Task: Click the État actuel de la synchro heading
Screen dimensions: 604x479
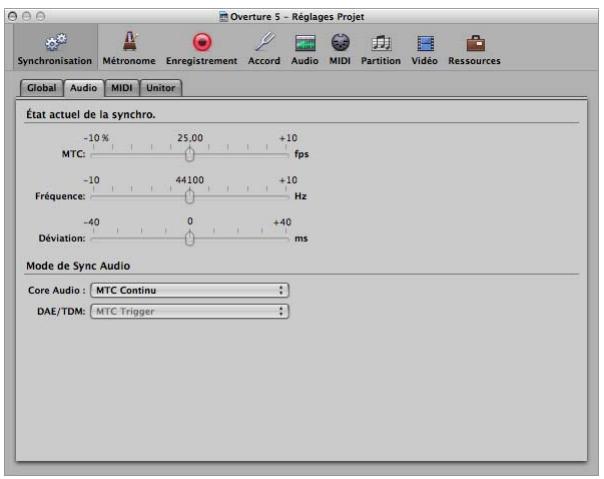Action: click(91, 114)
